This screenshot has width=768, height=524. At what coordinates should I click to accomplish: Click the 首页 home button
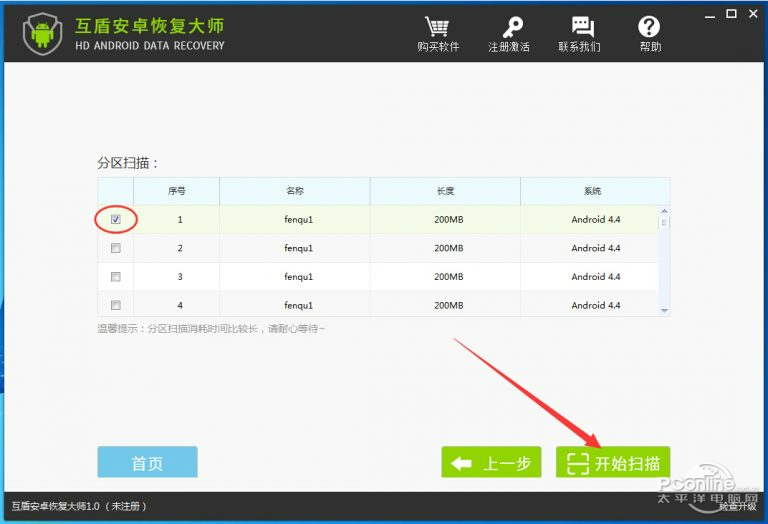147,462
